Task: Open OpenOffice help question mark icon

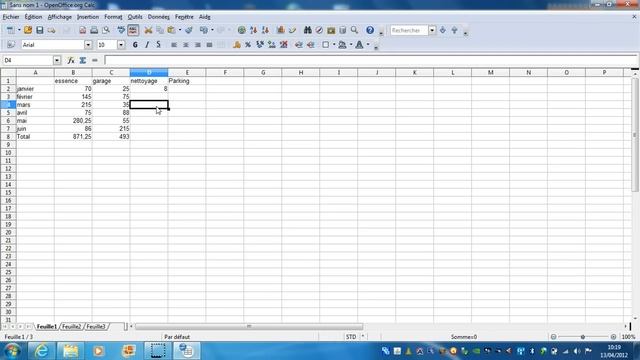Action: click(x=370, y=30)
